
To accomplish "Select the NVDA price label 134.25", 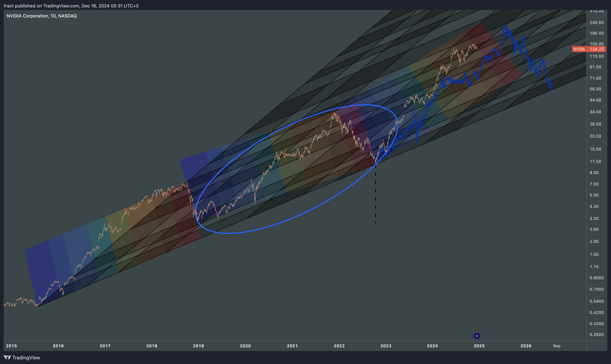I will tap(589, 49).
